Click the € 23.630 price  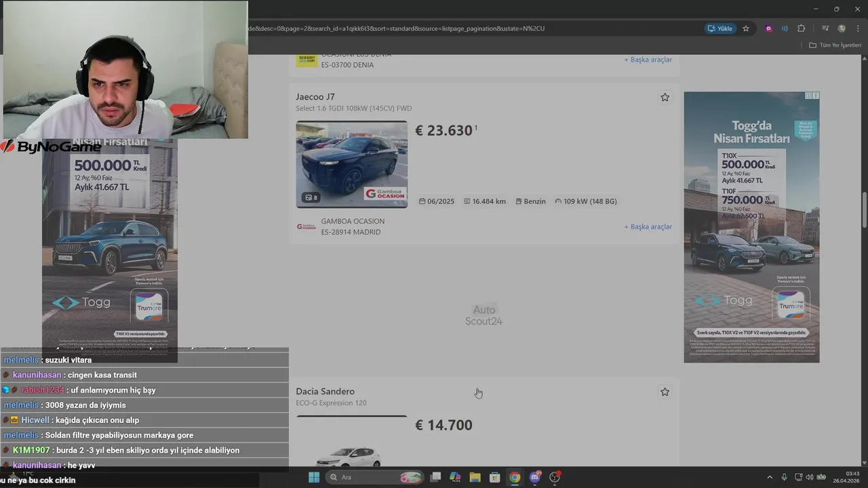[x=443, y=130]
